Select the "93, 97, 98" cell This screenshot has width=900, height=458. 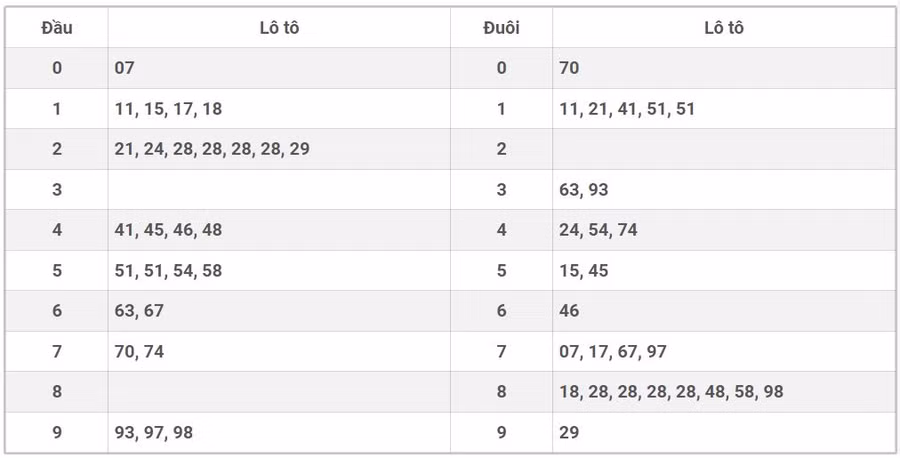(155, 433)
